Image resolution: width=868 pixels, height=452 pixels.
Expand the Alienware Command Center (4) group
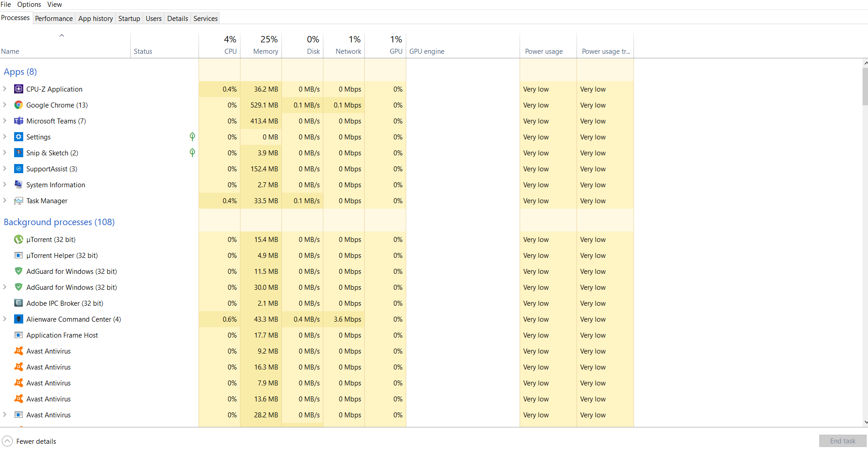tap(5, 319)
